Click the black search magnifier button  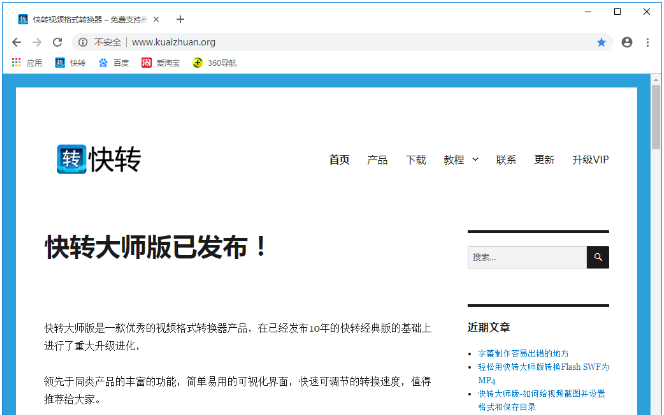pyautogui.click(x=598, y=257)
